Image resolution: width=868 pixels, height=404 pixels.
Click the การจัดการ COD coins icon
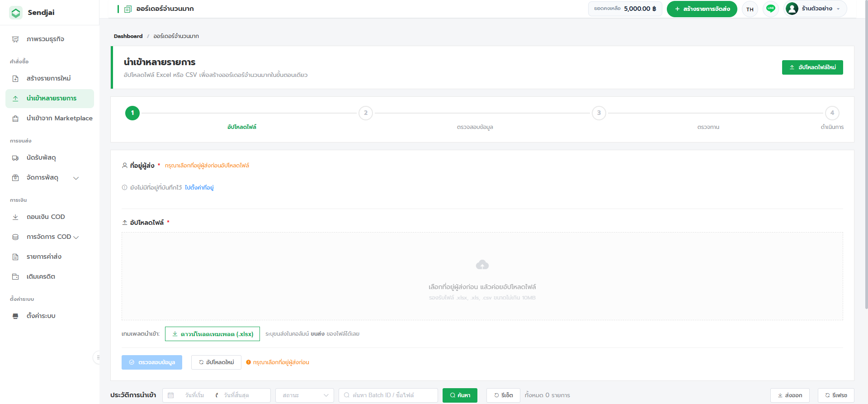tap(15, 237)
